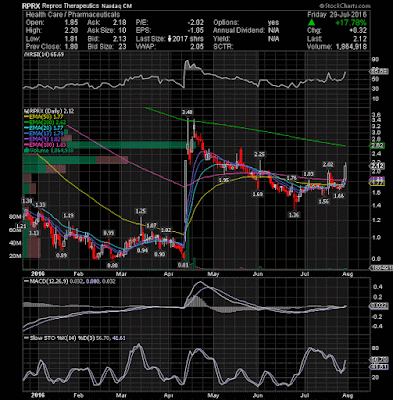This screenshot has width=393, height=400.
Task: Click the 1.36 low price annotation
Action: pyautogui.click(x=294, y=215)
